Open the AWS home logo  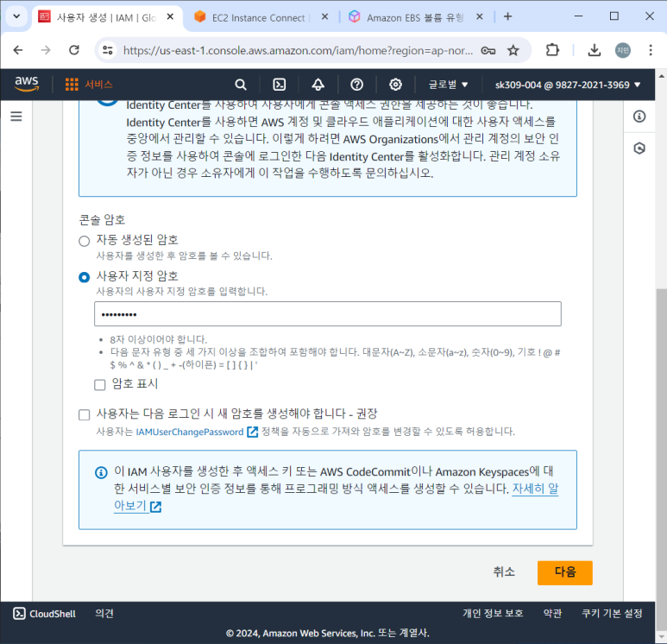[x=27, y=84]
